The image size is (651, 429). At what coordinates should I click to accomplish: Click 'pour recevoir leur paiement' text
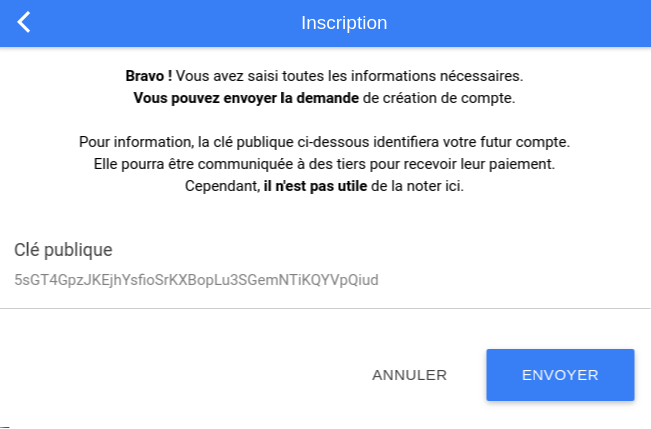[x=462, y=164]
